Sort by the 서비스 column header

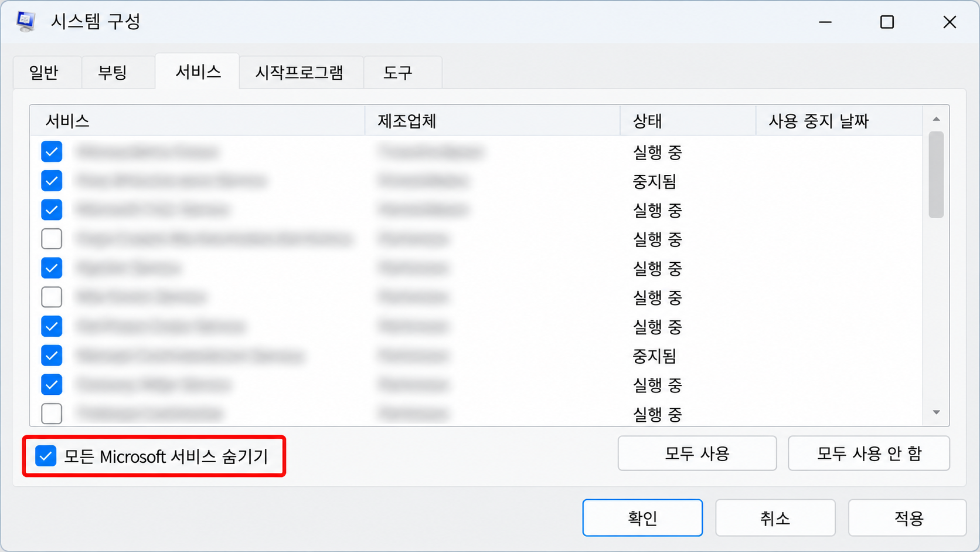tap(198, 121)
